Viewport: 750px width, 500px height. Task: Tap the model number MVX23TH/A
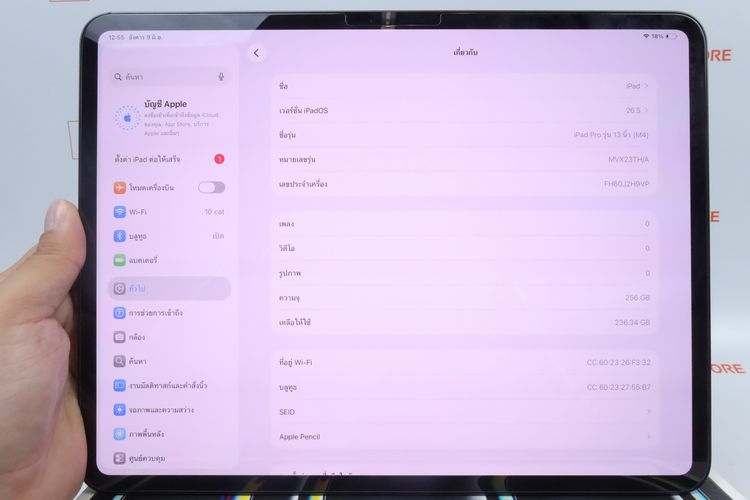point(628,159)
